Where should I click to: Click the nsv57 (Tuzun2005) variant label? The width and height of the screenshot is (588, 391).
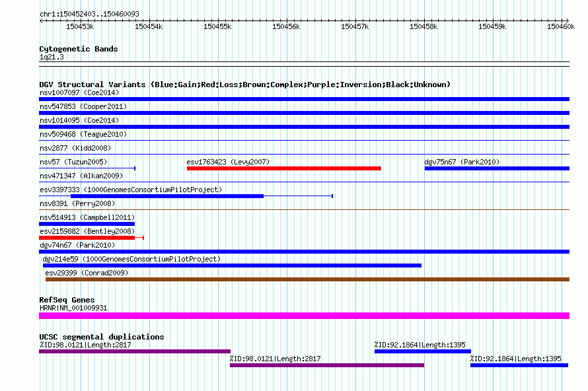point(73,162)
